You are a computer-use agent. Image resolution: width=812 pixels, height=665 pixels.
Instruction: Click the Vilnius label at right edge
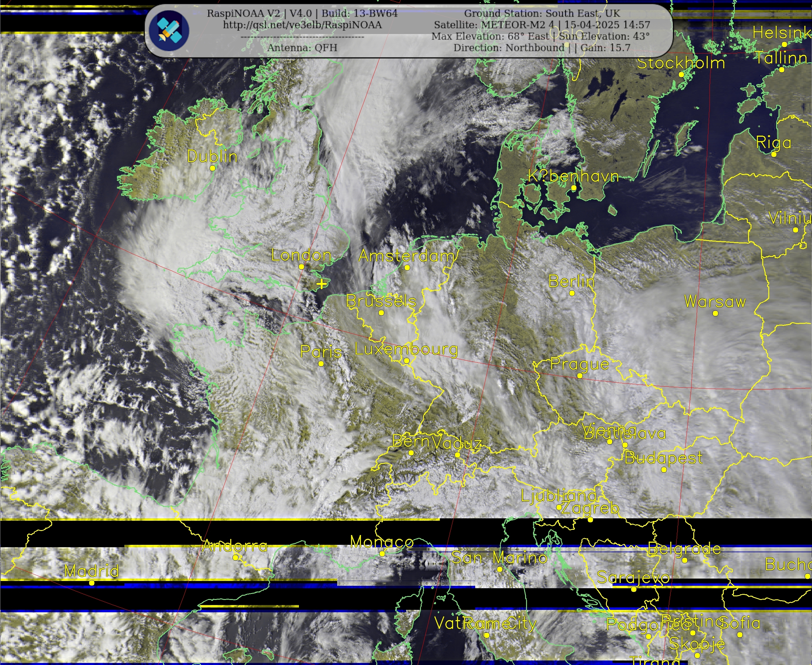[x=791, y=218]
